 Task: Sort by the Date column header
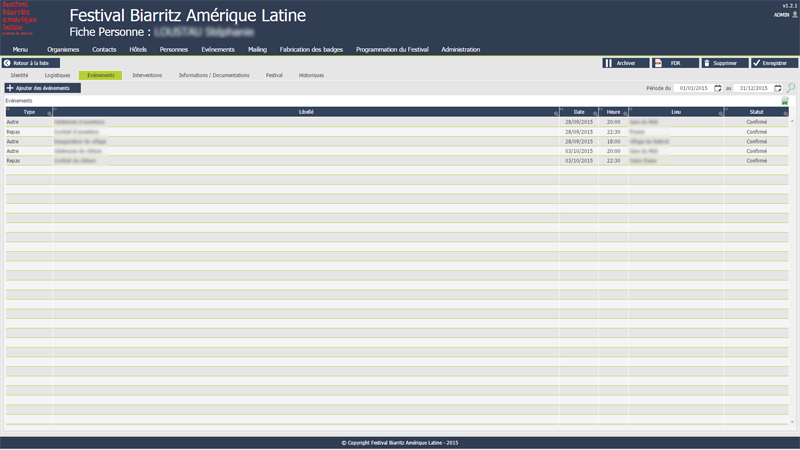tap(579, 112)
